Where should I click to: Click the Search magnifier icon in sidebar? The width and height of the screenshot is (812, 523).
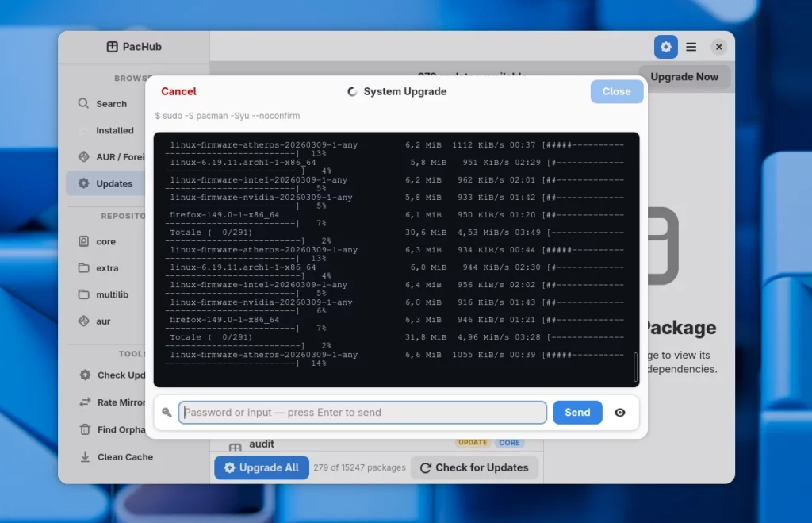(83, 103)
